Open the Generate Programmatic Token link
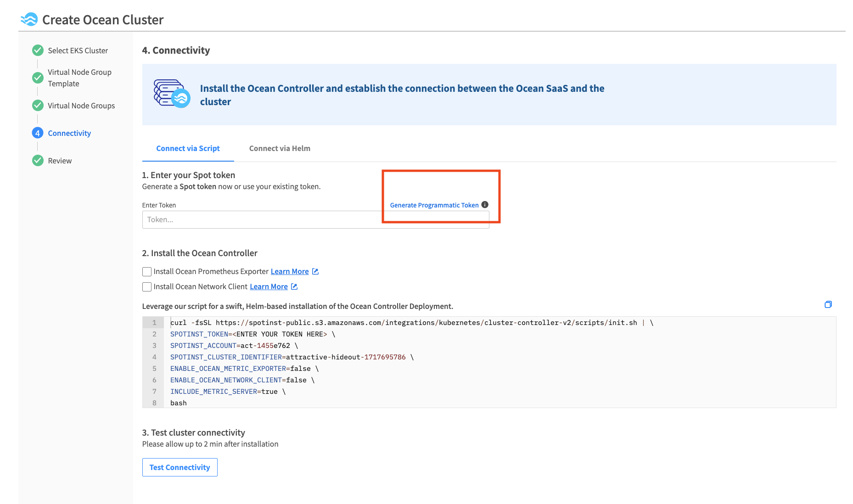 [434, 205]
